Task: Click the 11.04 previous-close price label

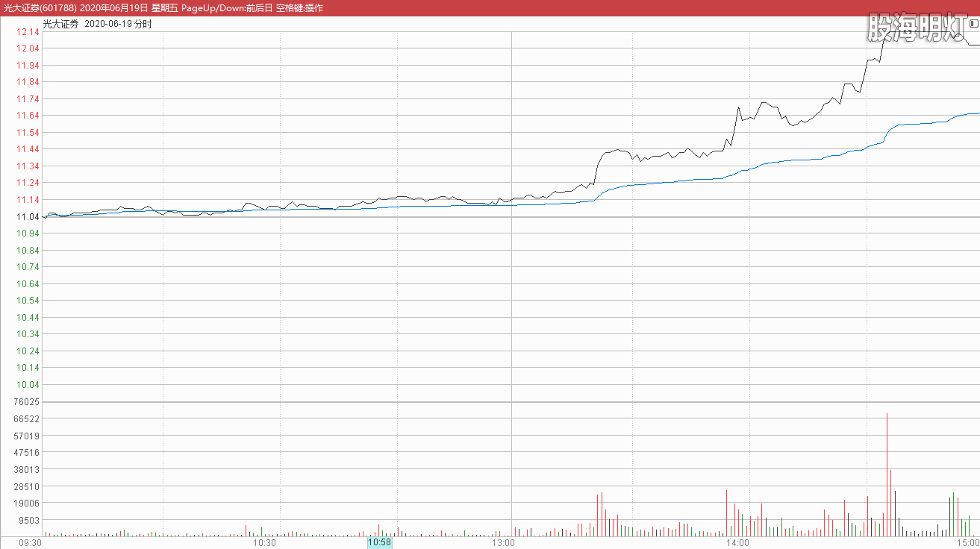Action: coord(28,216)
